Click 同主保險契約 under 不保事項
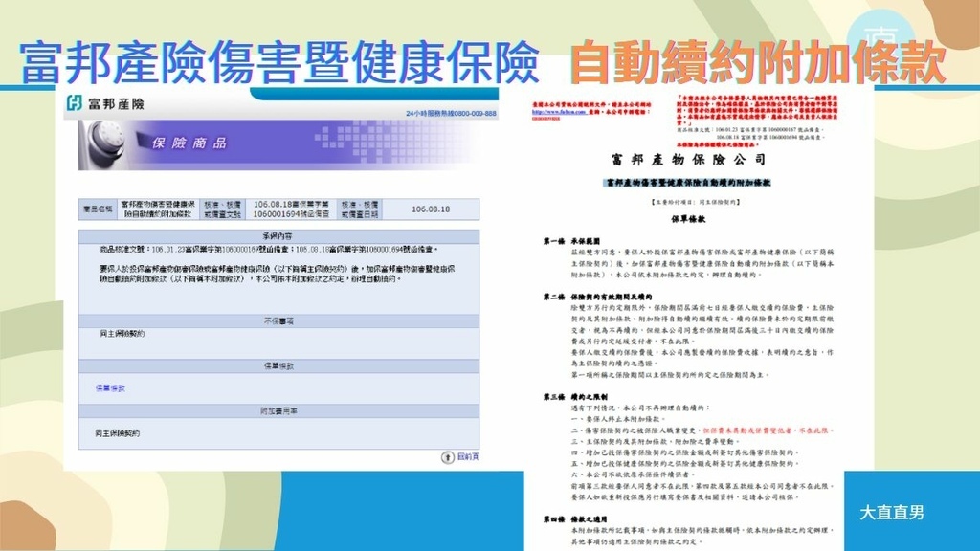 [122, 334]
